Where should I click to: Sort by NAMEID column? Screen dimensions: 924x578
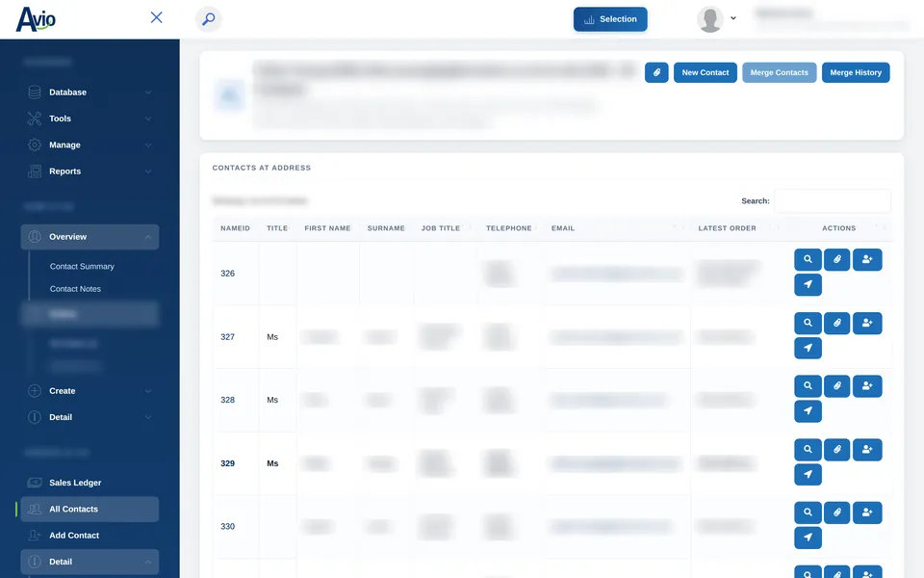(x=235, y=228)
